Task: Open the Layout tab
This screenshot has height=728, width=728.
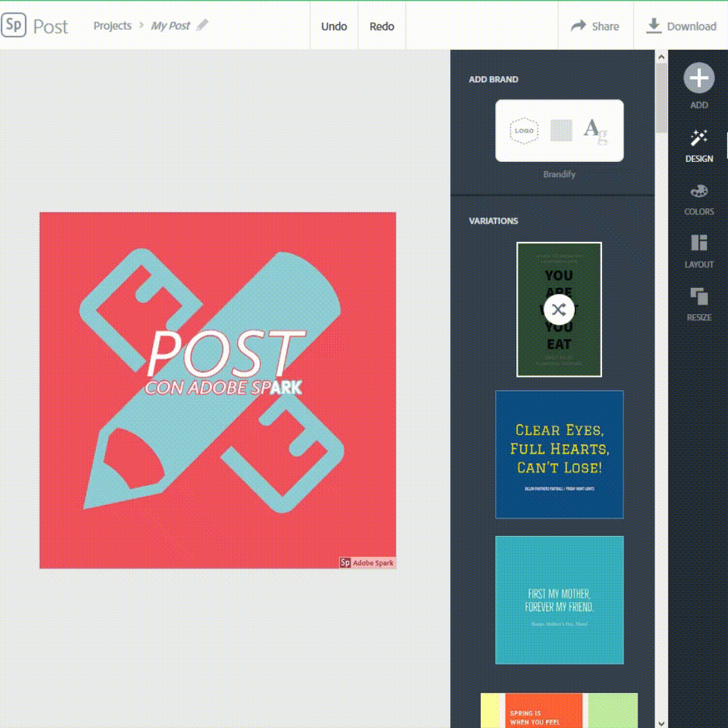Action: pos(699,251)
